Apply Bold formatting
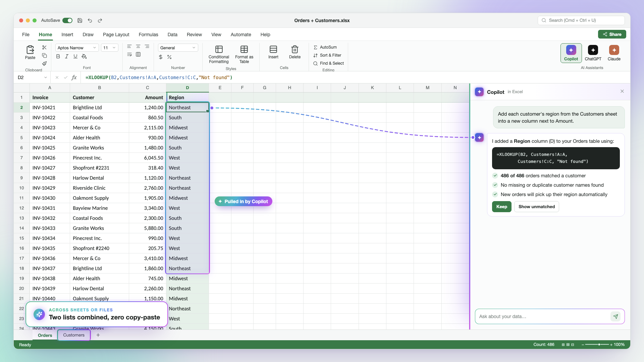The height and width of the screenshot is (362, 644). (58, 57)
